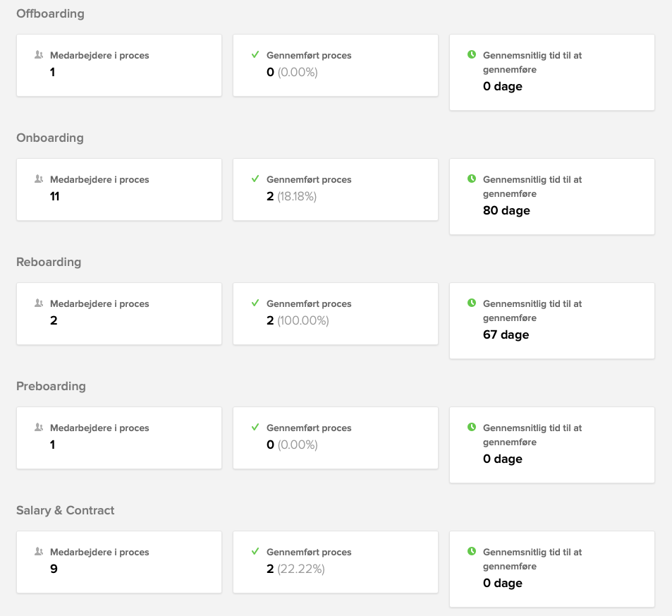Open the Onboarding section heading
The image size is (672, 616).
click(50, 138)
